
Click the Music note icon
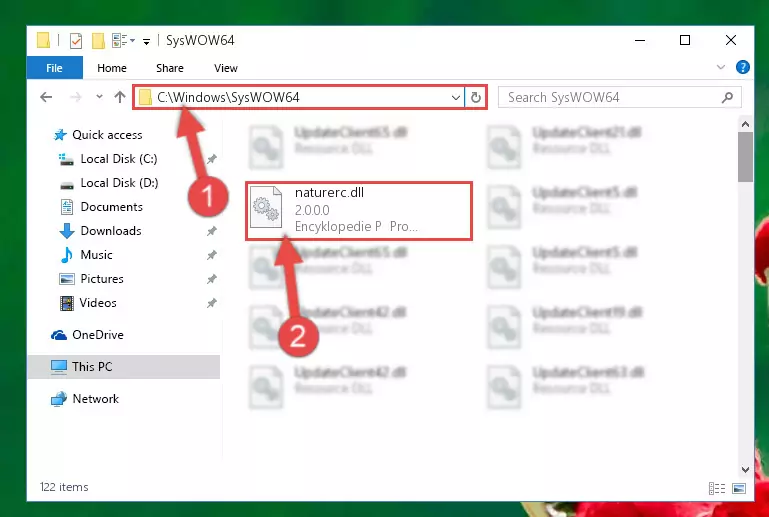click(x=66, y=255)
